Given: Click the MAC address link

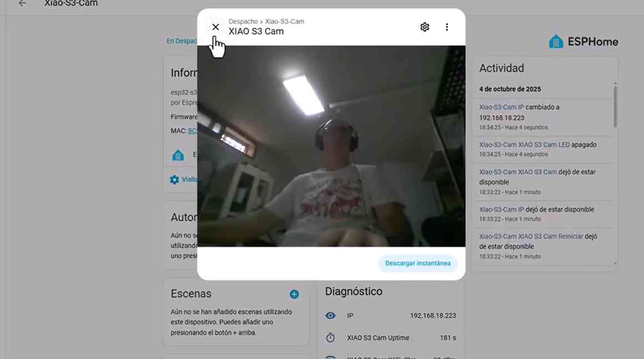Looking at the screenshot, I should click(x=192, y=131).
